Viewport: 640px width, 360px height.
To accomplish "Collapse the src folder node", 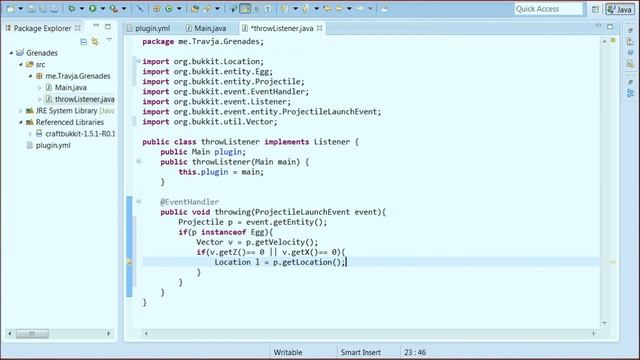I will point(20,64).
